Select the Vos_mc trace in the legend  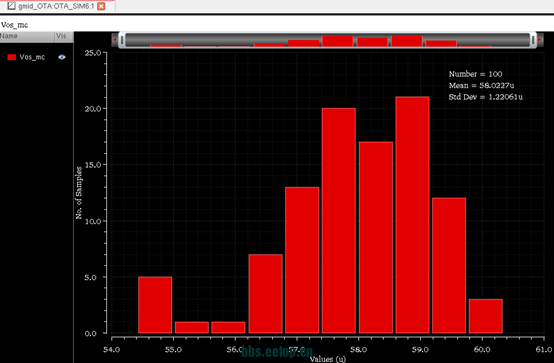(32, 57)
